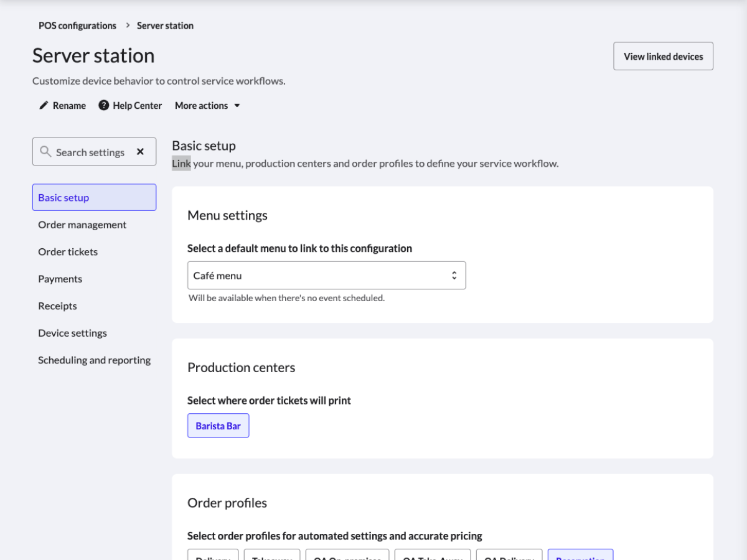Clear the search field using the X icon

tap(141, 151)
